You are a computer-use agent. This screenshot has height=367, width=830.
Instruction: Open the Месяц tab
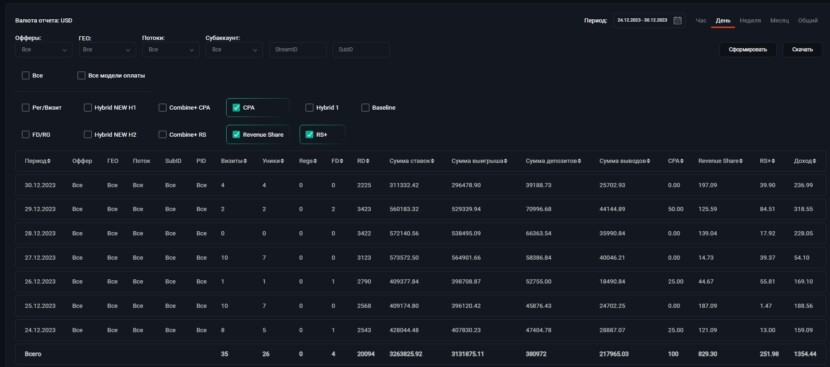coord(779,21)
